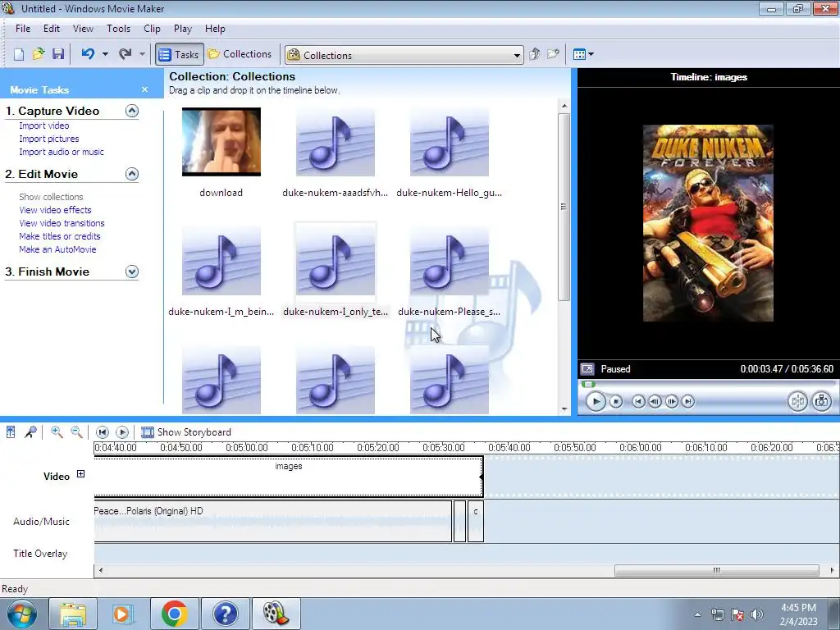Click the Redo arrow icon
Screen dimensions: 840x630
point(125,54)
